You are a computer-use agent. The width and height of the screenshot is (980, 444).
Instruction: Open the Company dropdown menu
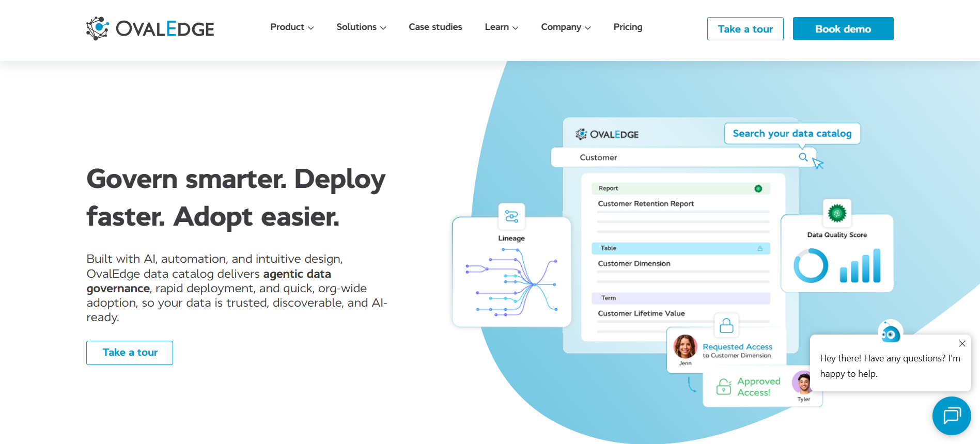tap(566, 27)
